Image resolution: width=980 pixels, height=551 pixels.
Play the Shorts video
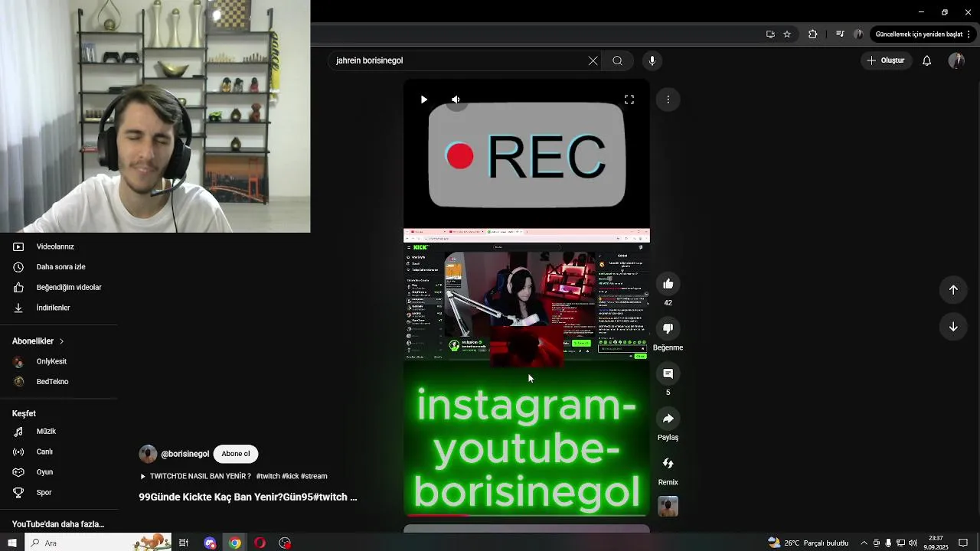coord(423,99)
